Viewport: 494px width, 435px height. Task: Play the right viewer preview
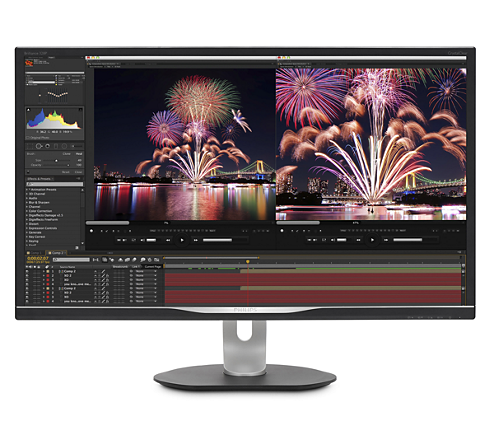click(x=372, y=240)
